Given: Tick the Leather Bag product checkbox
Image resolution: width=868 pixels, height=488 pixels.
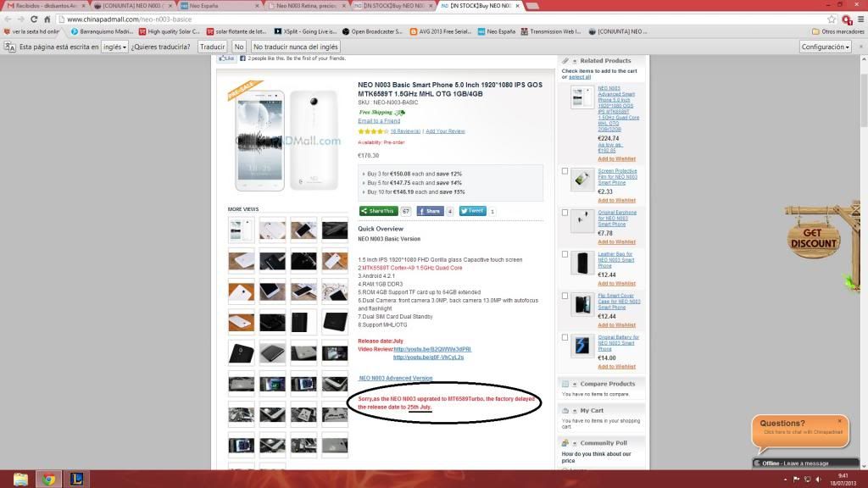Looking at the screenshot, I should pyautogui.click(x=565, y=254).
